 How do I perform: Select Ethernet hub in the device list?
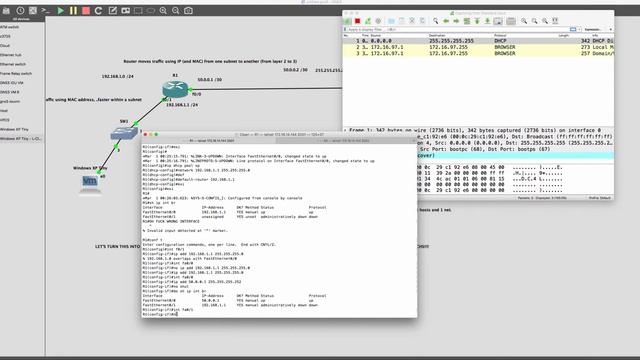pos(11,55)
